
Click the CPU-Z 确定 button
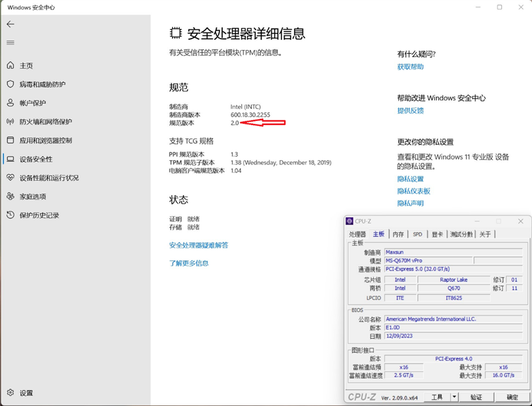click(x=512, y=397)
